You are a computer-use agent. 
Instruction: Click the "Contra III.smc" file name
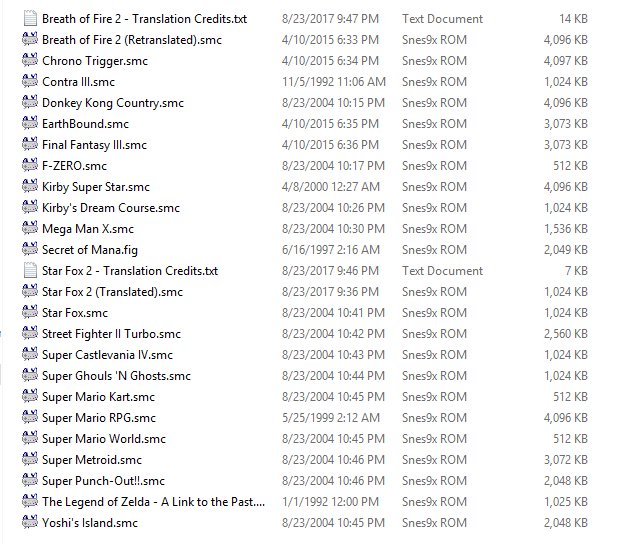pyautogui.click(x=78, y=82)
